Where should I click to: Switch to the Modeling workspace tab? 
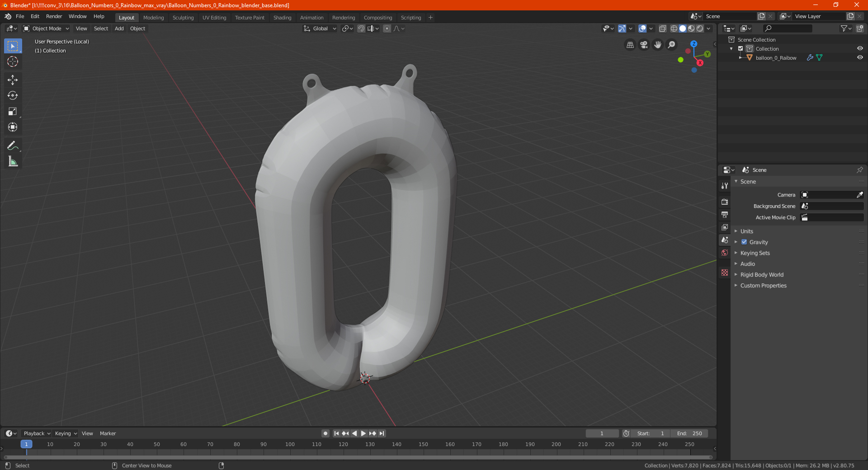pyautogui.click(x=153, y=18)
